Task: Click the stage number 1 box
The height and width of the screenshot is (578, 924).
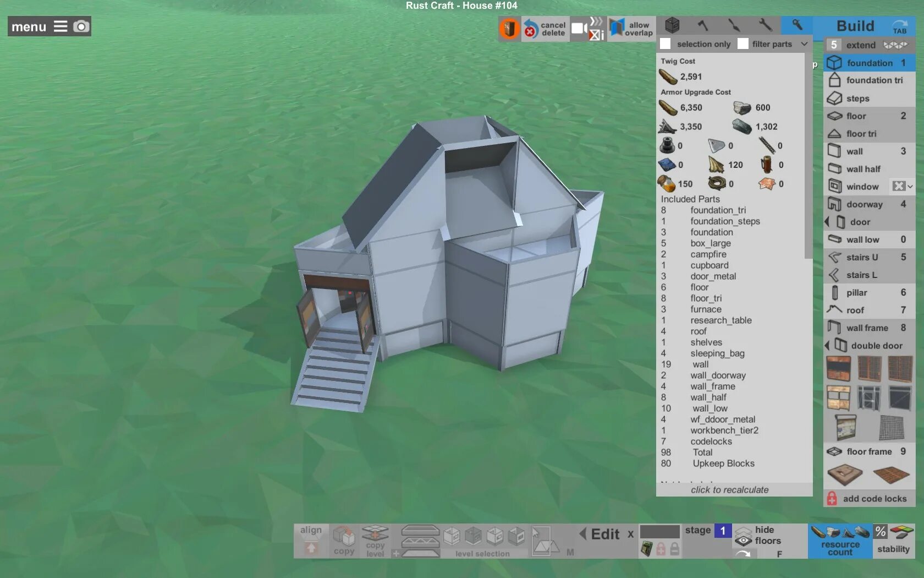Action: pos(723,531)
